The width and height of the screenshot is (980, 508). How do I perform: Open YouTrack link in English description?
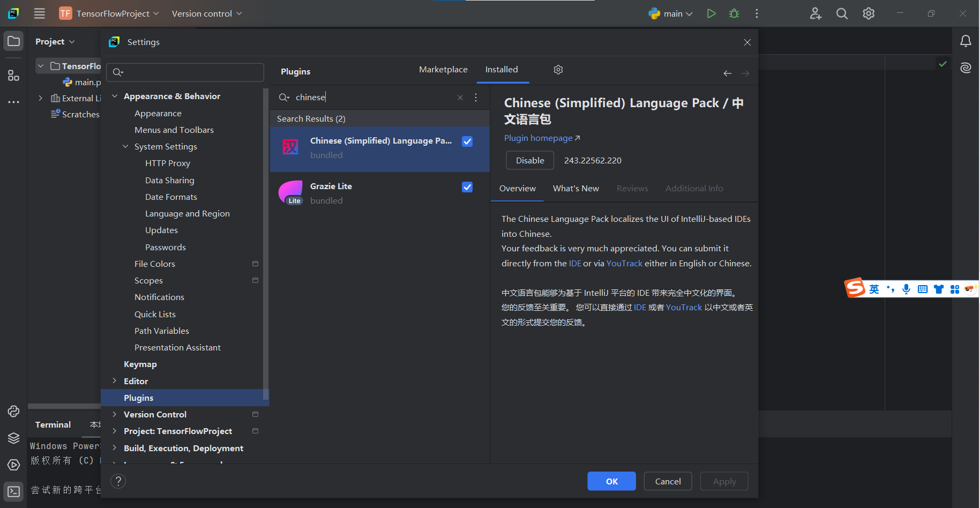624,264
